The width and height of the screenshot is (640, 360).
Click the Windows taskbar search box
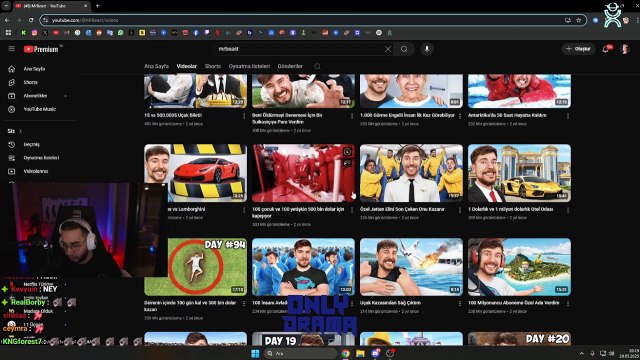pos(300,353)
